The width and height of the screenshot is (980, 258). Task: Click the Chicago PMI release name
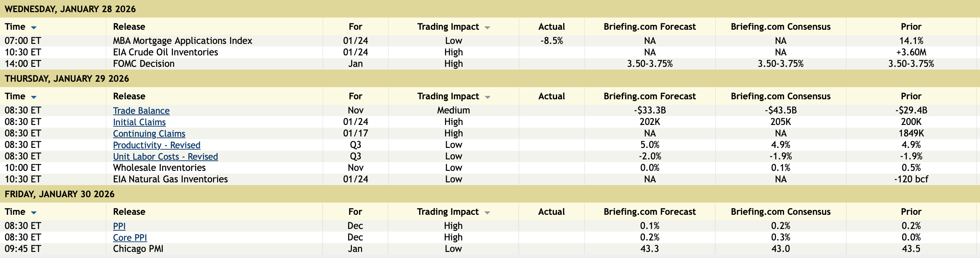[138, 249]
